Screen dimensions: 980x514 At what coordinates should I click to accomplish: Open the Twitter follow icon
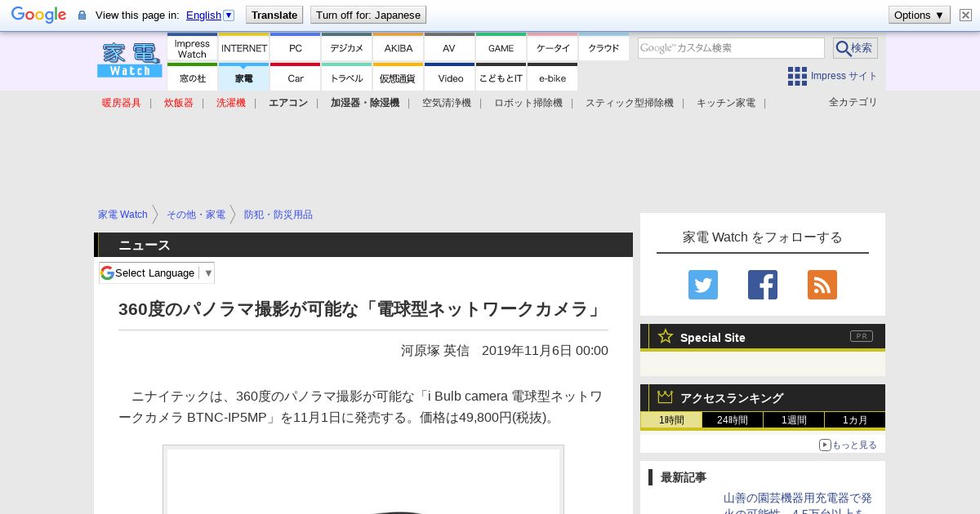tap(702, 285)
